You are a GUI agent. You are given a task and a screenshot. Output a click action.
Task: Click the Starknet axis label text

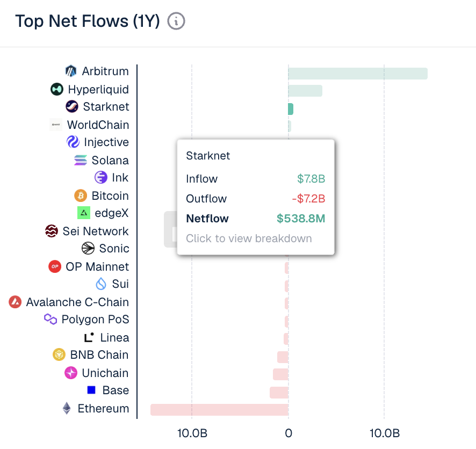click(x=106, y=107)
